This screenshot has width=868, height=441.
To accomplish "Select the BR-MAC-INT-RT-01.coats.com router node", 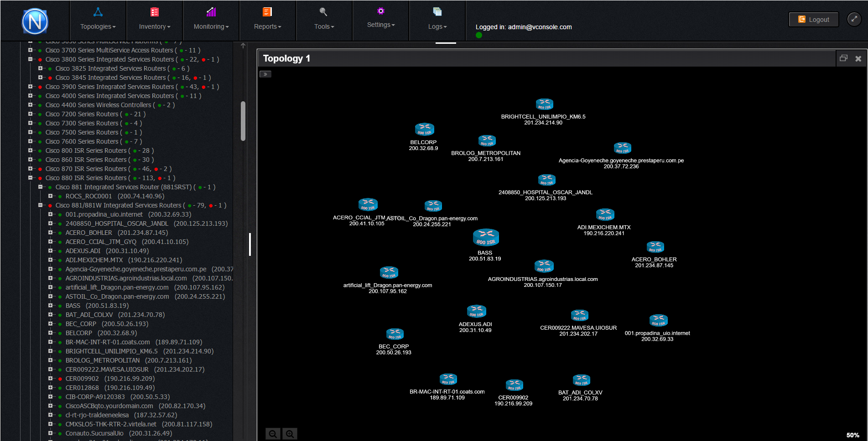I will click(x=448, y=379).
